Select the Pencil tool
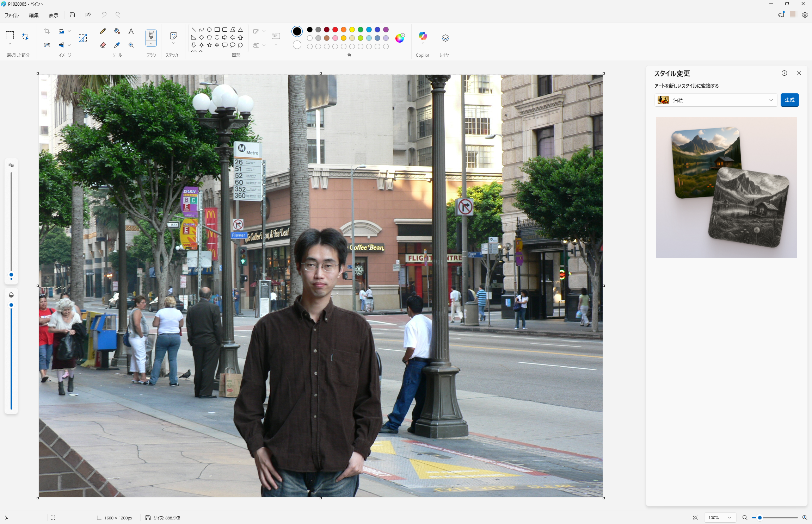812x524 pixels. coord(103,31)
